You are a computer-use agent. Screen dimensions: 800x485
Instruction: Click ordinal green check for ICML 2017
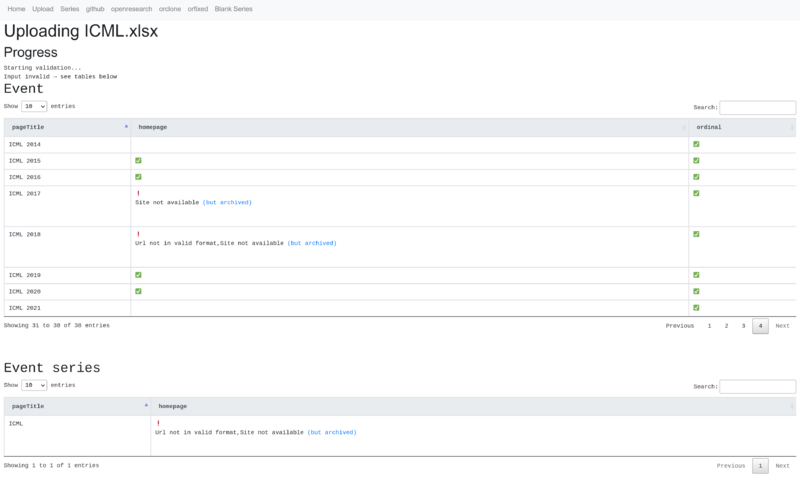click(x=696, y=193)
